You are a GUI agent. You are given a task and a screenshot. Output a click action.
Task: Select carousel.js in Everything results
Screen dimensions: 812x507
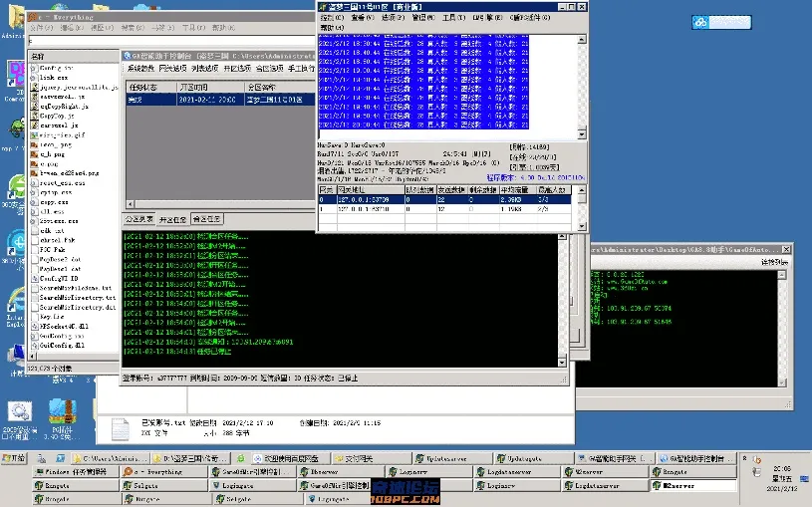59,125
